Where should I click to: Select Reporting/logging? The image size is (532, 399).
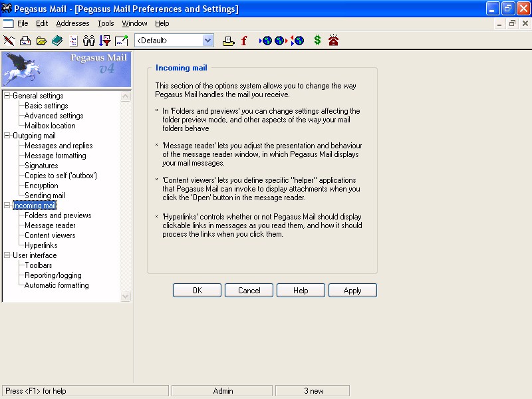(x=53, y=275)
